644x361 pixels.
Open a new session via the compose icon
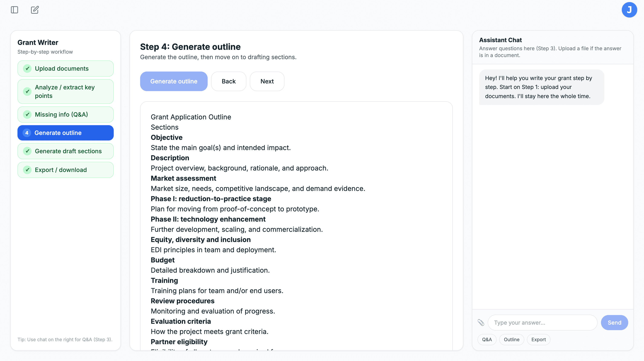tap(35, 10)
